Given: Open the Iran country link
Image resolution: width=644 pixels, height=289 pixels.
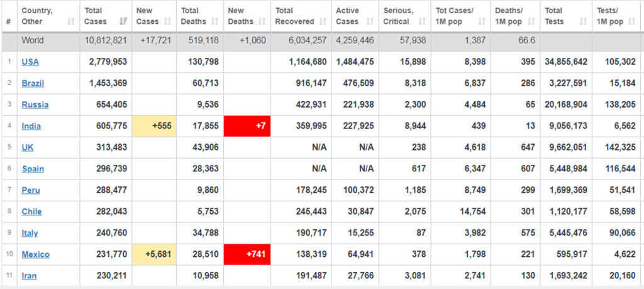Looking at the screenshot, I should tap(29, 276).
